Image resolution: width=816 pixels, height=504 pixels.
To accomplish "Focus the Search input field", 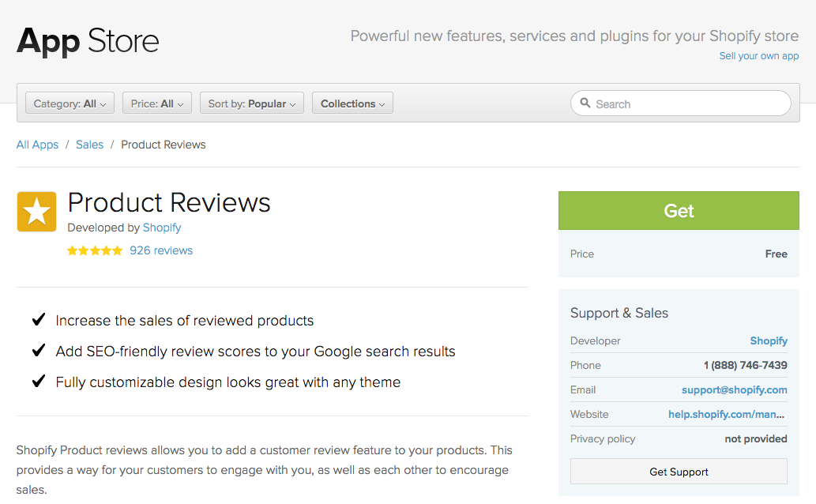I will click(687, 103).
